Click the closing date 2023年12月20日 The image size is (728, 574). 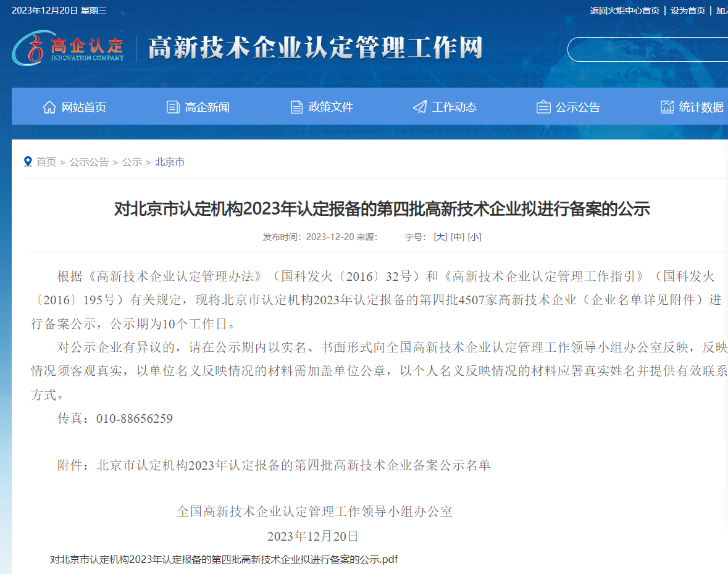click(313, 536)
